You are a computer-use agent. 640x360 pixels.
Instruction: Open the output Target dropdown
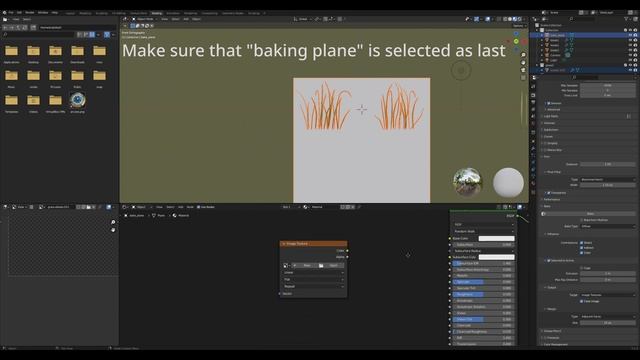coord(608,295)
